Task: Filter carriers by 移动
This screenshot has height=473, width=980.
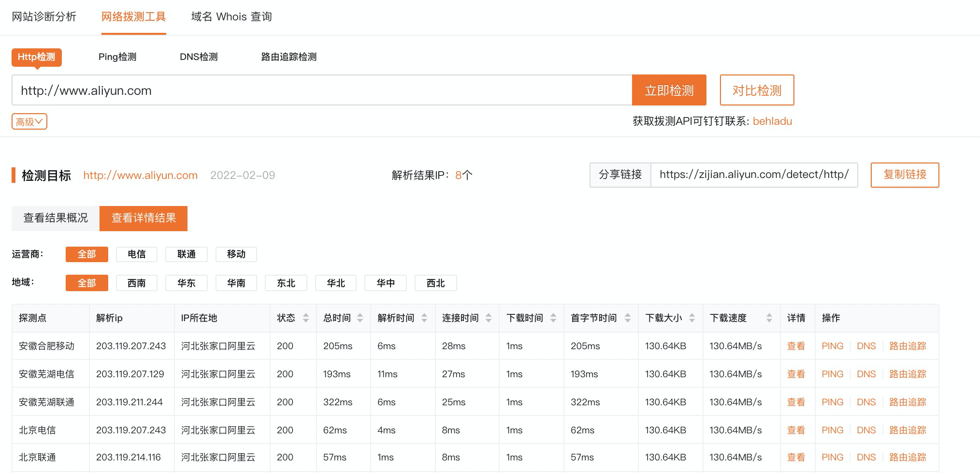Action: 236,254
